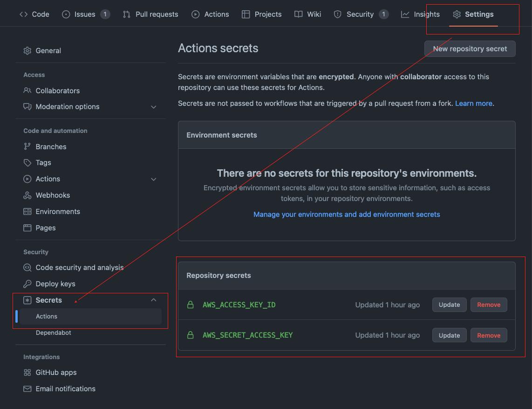Click the lock icon beside AWS_SECRET_ACCESS_KEY
Image resolution: width=532 pixels, height=409 pixels.
191,335
